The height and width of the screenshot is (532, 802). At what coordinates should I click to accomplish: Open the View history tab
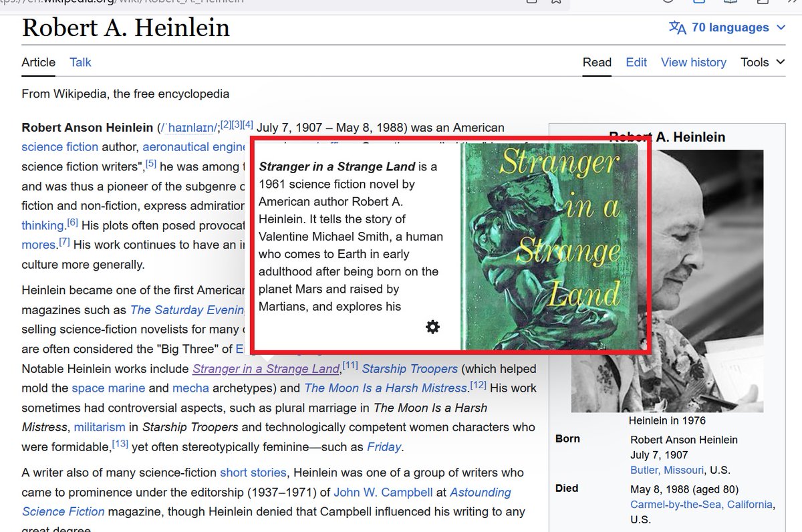pos(693,62)
